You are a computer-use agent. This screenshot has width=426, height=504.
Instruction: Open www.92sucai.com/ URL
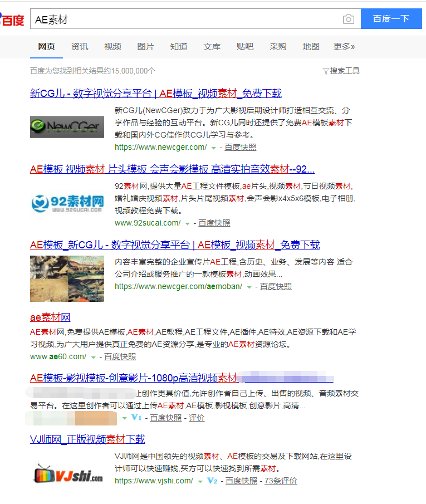pos(148,223)
